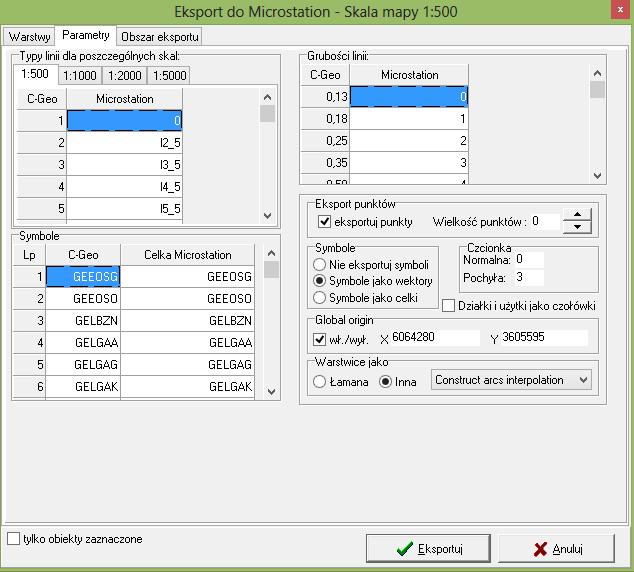The image size is (634, 572).
Task: Select Microstation thickness cell for 0,35
Action: coord(409,163)
